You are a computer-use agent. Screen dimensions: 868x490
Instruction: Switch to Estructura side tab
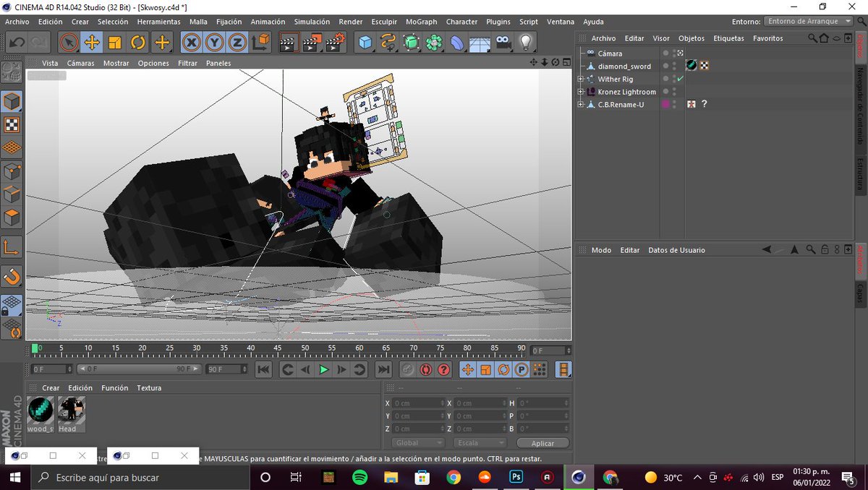tap(860, 173)
